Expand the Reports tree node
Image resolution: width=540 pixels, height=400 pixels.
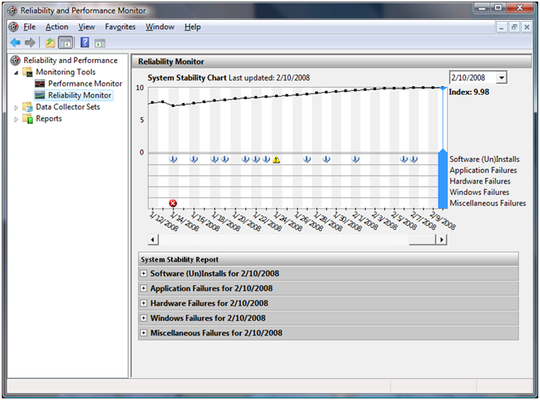coord(16,119)
